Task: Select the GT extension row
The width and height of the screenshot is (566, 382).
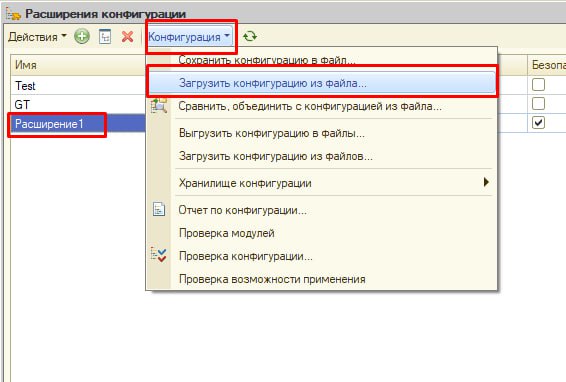Action: coord(78,105)
